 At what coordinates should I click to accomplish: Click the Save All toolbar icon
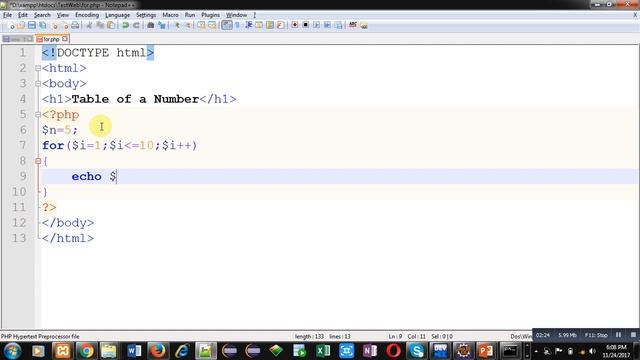[x=42, y=25]
